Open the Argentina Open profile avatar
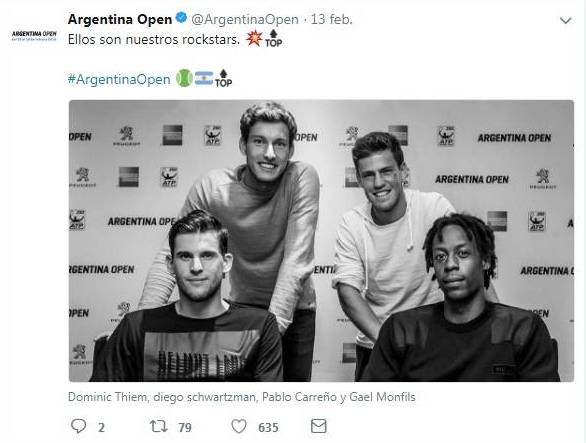The height and width of the screenshot is (443, 586). click(34, 36)
